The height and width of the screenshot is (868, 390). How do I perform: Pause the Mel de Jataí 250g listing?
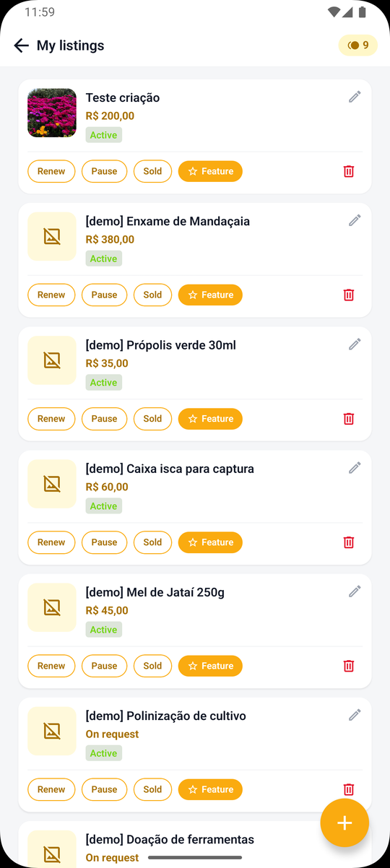pyautogui.click(x=104, y=666)
